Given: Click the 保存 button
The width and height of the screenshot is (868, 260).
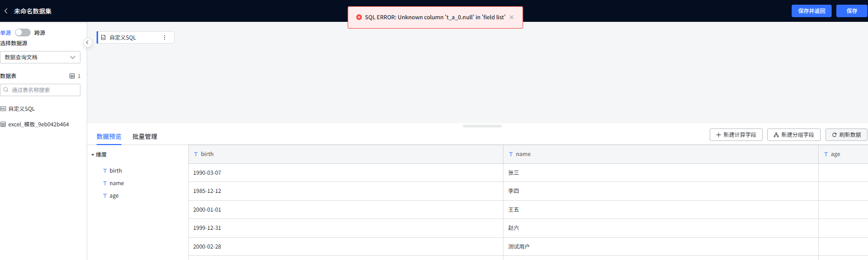Looking at the screenshot, I should click(x=851, y=11).
